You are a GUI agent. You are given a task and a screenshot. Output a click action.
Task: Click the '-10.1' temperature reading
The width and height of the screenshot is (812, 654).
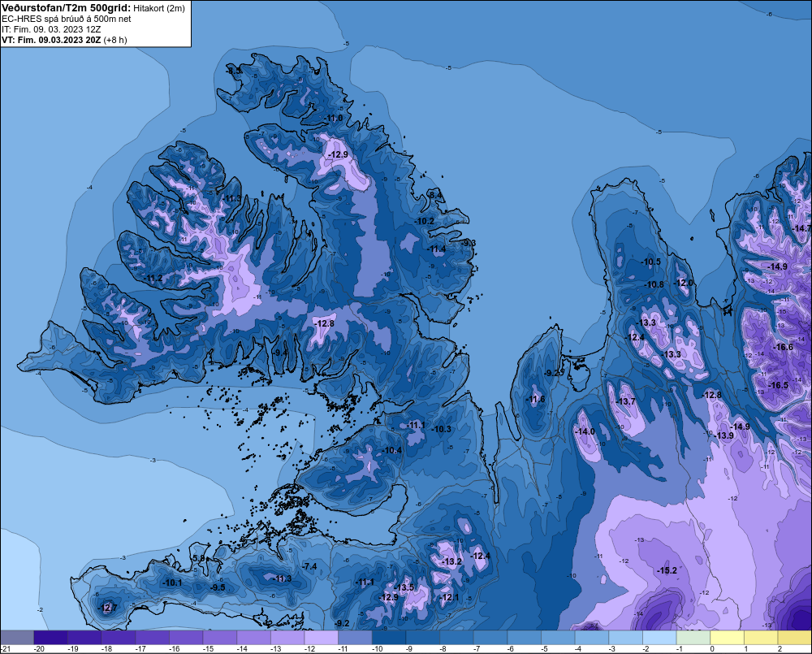coord(172,583)
